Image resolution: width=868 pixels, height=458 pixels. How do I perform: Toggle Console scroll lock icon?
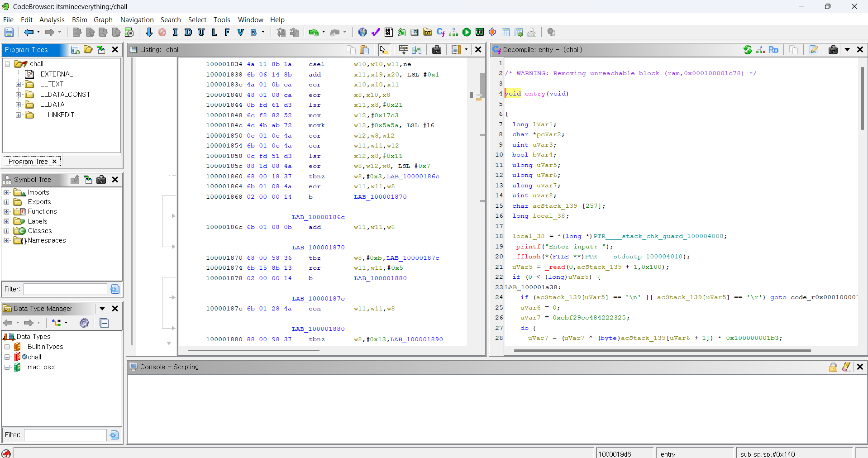click(833, 367)
